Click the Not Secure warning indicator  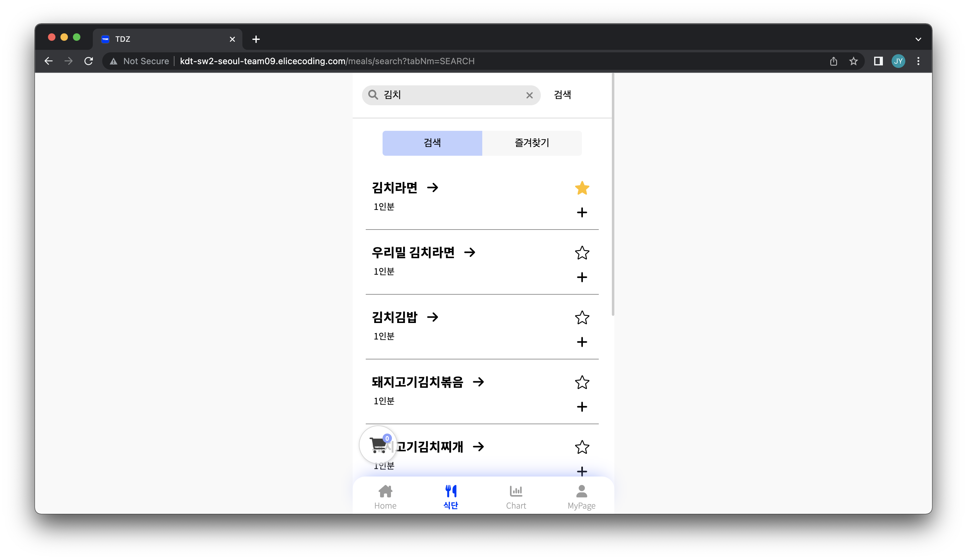pos(139,61)
